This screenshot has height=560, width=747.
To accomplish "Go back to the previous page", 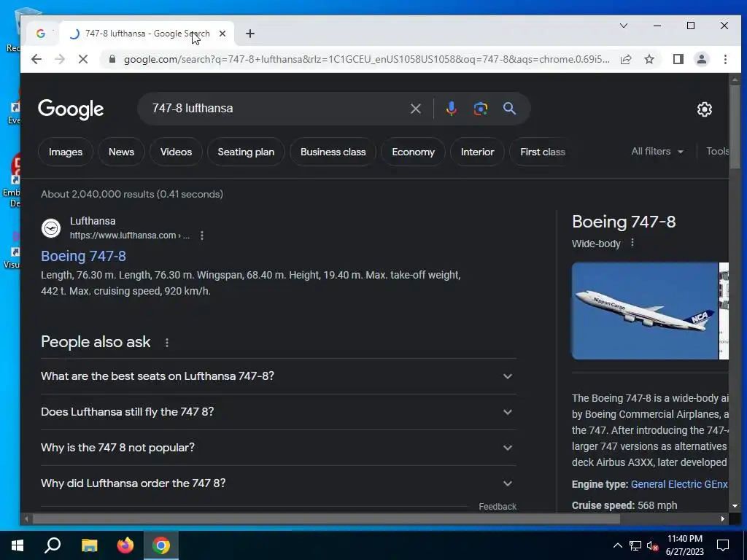I will pos(36,59).
